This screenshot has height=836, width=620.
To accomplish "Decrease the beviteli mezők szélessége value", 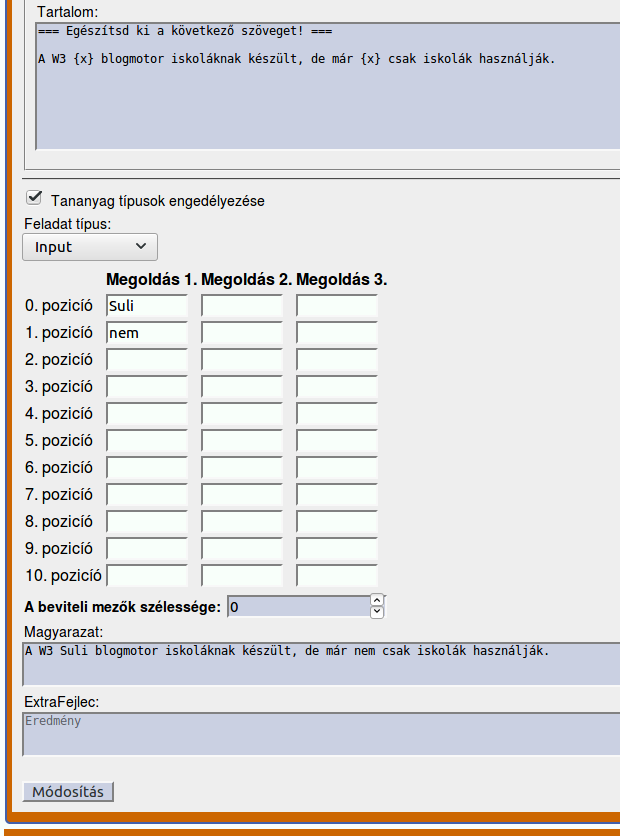I will click(377, 611).
